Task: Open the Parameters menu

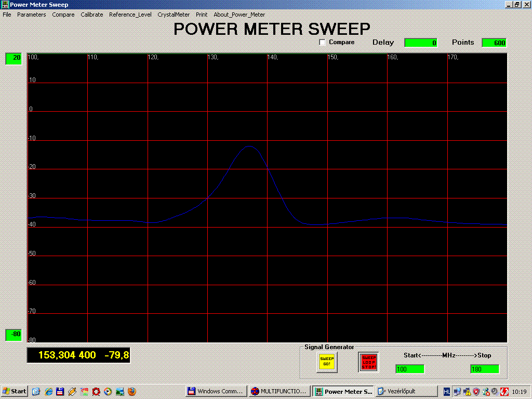Action: (31, 15)
